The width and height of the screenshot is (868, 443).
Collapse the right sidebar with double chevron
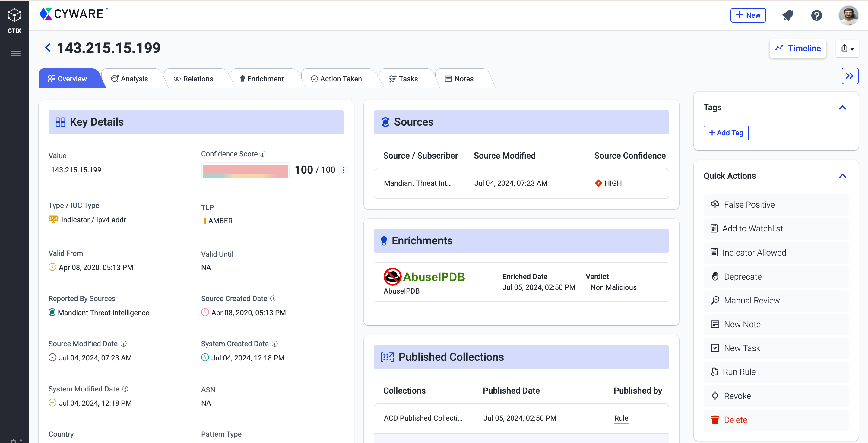pos(850,76)
